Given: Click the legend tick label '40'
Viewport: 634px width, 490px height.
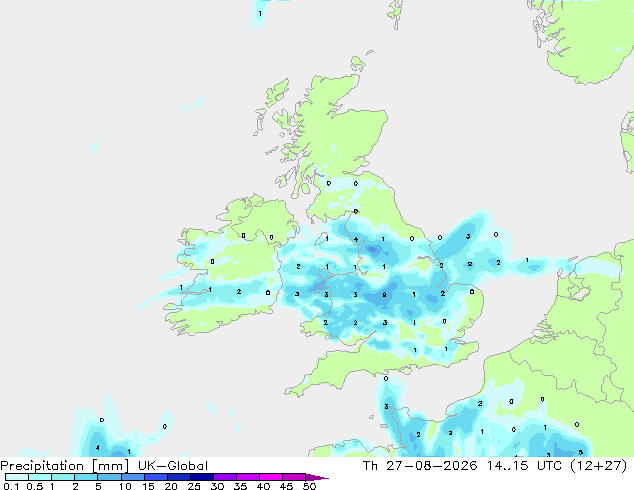Looking at the screenshot, I should pos(263,486).
